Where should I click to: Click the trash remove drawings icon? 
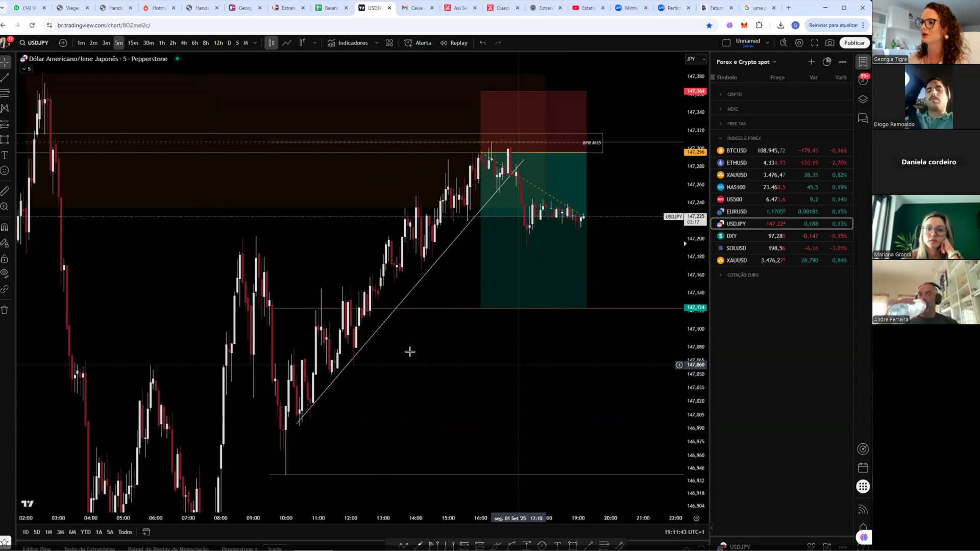click(x=5, y=310)
